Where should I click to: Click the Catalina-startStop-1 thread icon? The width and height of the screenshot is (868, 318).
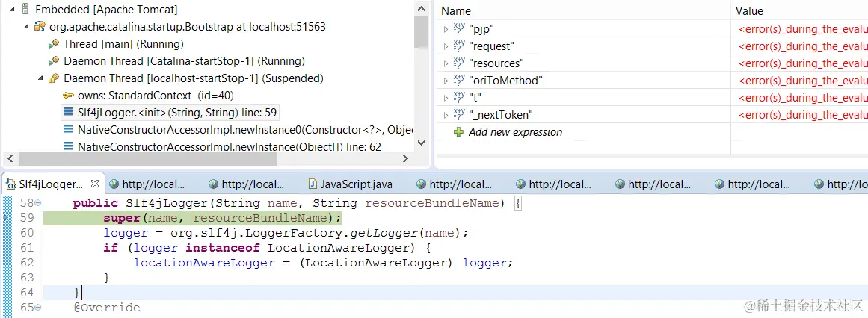54,60
